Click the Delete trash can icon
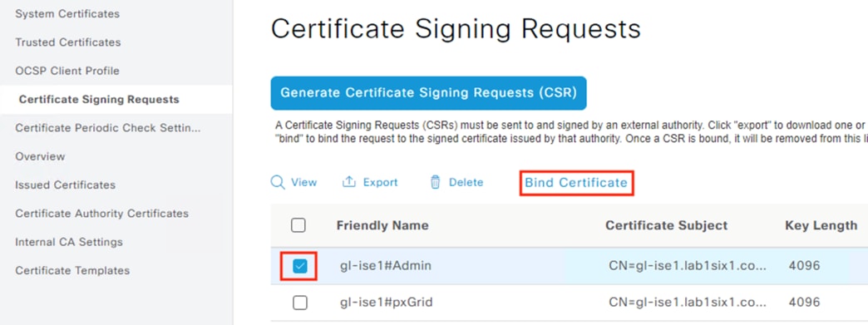 (435, 182)
